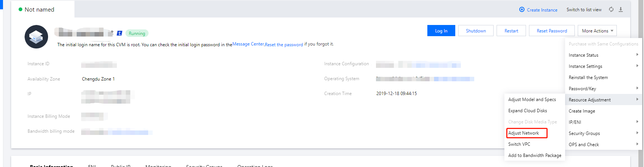
Task: Click the Shutdown button
Action: (476, 31)
